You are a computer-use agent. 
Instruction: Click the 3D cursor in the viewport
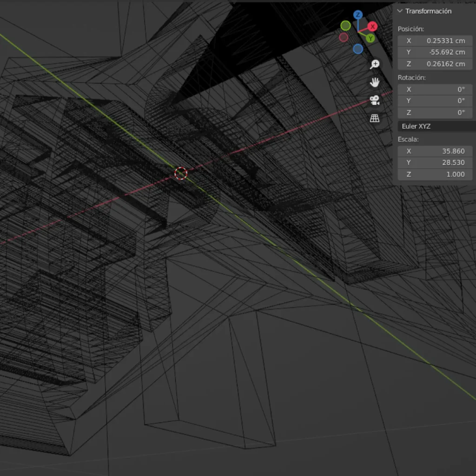[x=181, y=173]
